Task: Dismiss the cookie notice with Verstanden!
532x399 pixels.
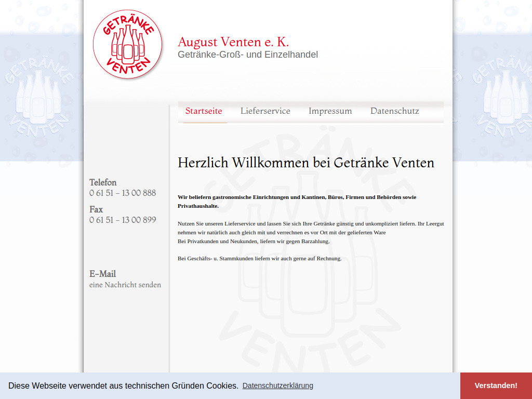Action: coord(496,385)
